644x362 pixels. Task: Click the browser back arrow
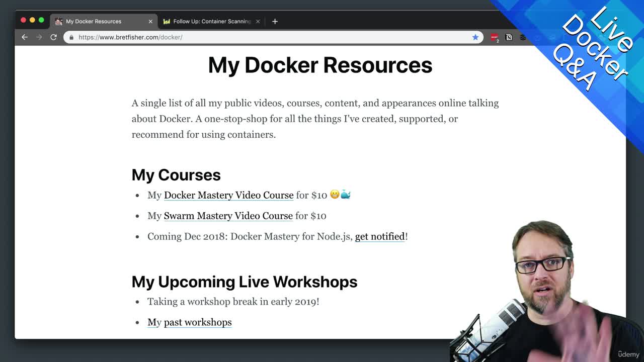pos(25,37)
